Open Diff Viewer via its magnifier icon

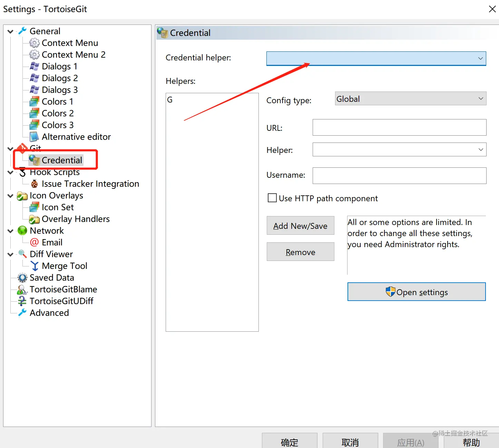pyautogui.click(x=22, y=254)
